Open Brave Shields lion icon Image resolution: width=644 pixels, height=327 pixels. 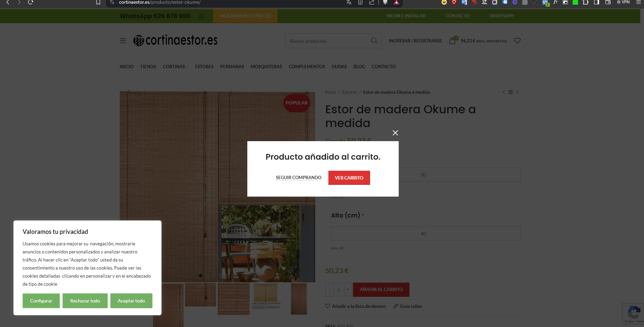(385, 2)
